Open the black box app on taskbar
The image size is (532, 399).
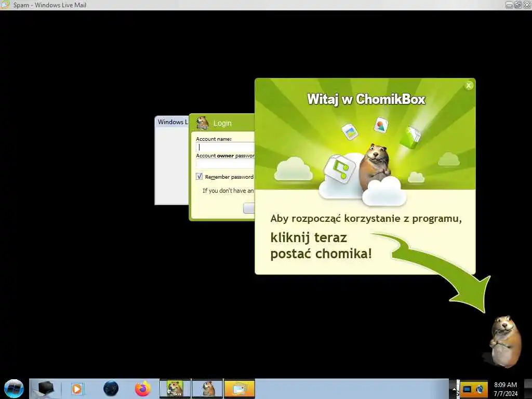(x=46, y=389)
